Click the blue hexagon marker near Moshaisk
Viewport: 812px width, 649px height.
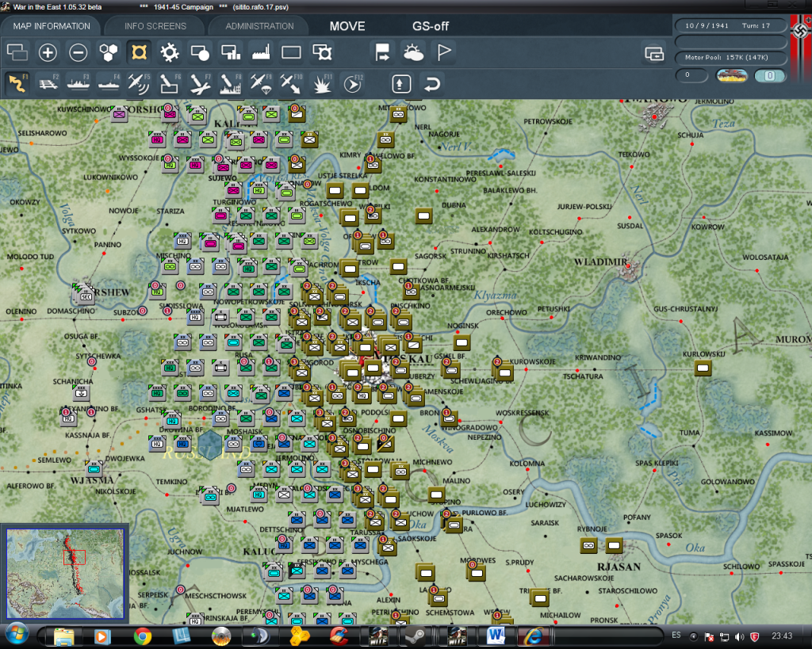click(x=210, y=444)
